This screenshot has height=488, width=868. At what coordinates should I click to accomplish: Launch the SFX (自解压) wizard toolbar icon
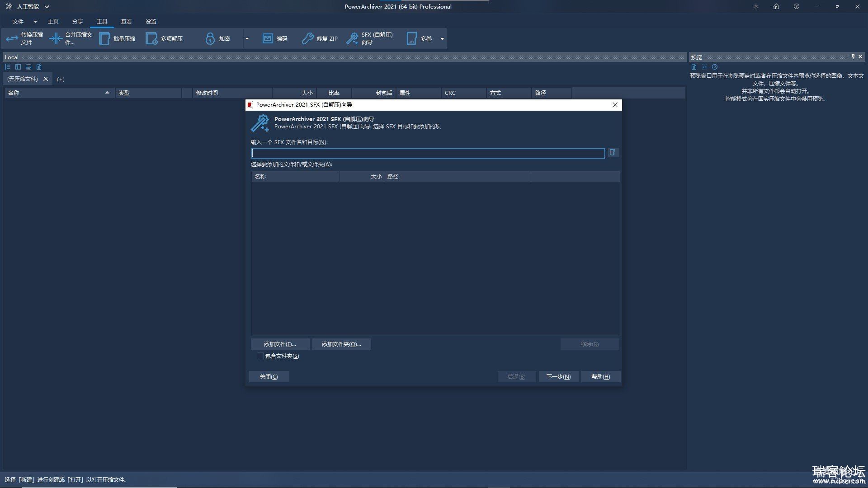click(x=352, y=39)
